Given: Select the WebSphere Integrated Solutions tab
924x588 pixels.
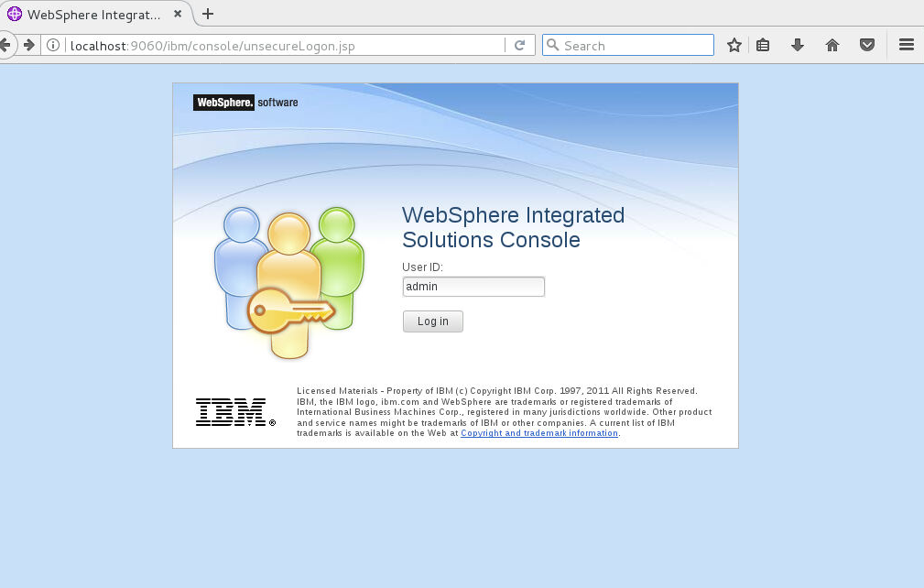Looking at the screenshot, I should click(x=96, y=15).
